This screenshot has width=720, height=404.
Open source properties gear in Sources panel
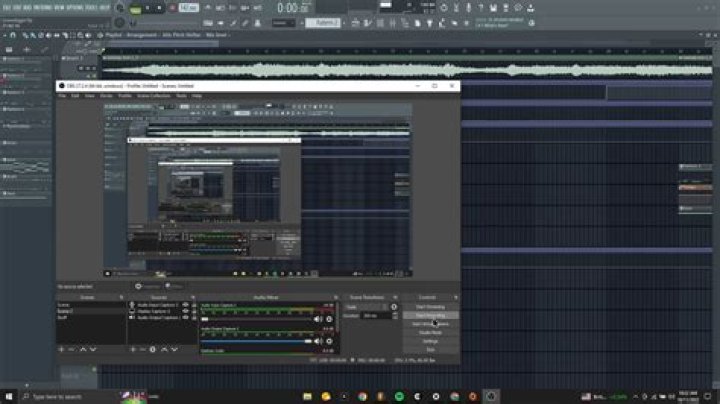pyautogui.click(x=152, y=349)
